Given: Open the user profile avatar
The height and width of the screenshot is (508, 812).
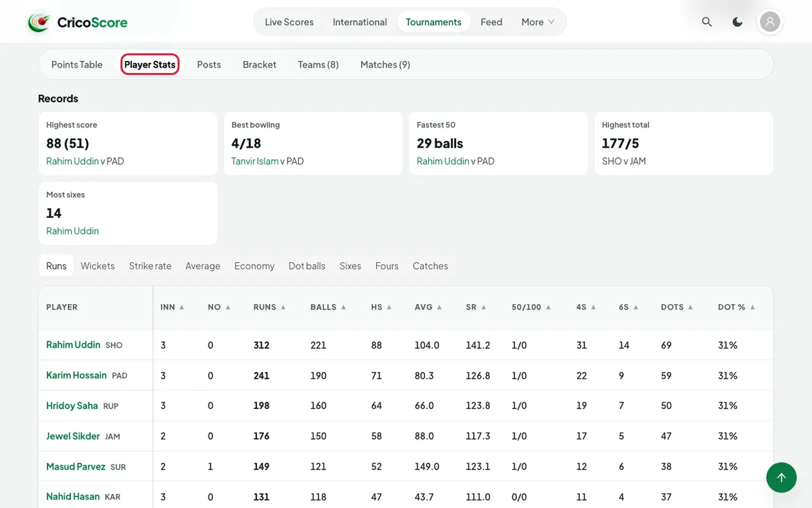Looking at the screenshot, I should coord(770,22).
